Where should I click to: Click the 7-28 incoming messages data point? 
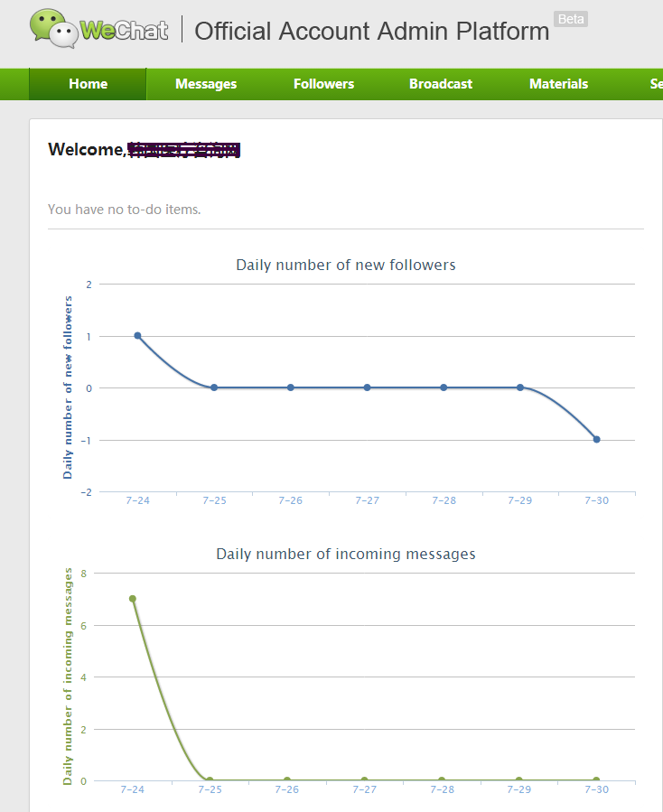click(442, 780)
